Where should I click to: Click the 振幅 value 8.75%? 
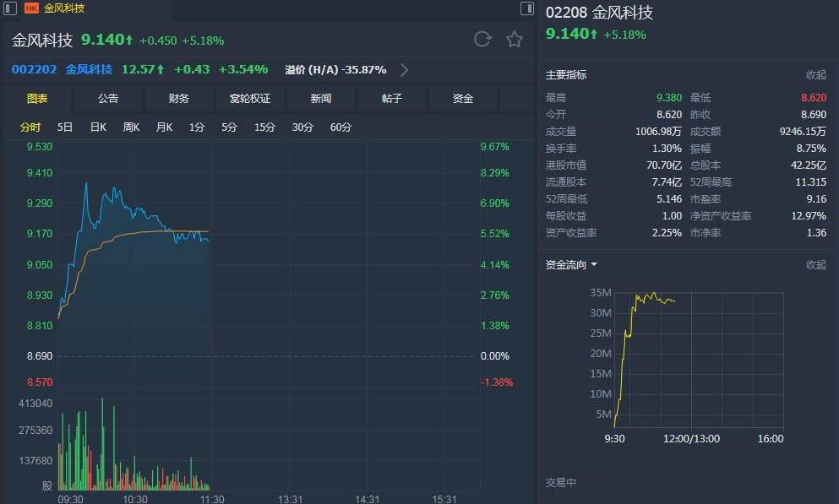[x=811, y=148]
